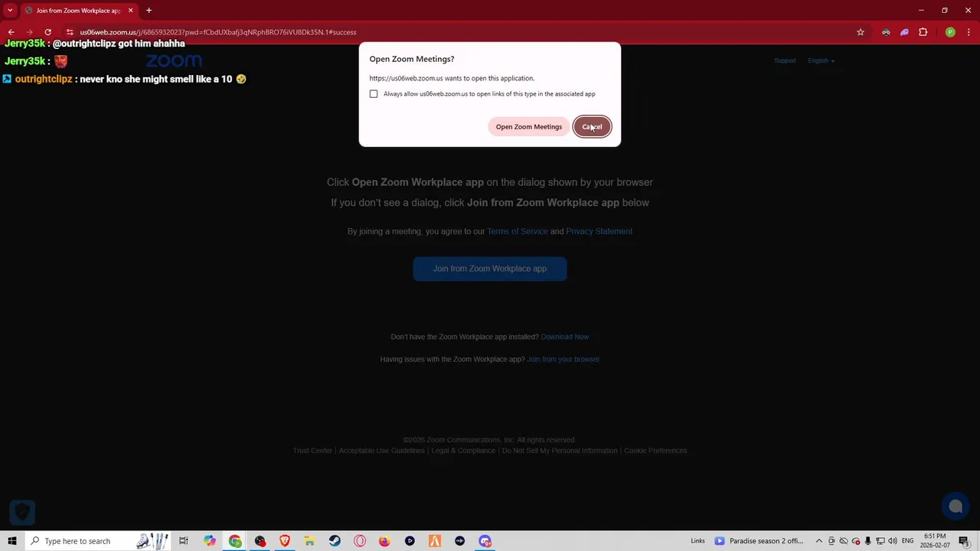The image size is (980, 551).
Task: Open Do Not Sell My Personal Information link
Action: [560, 451]
